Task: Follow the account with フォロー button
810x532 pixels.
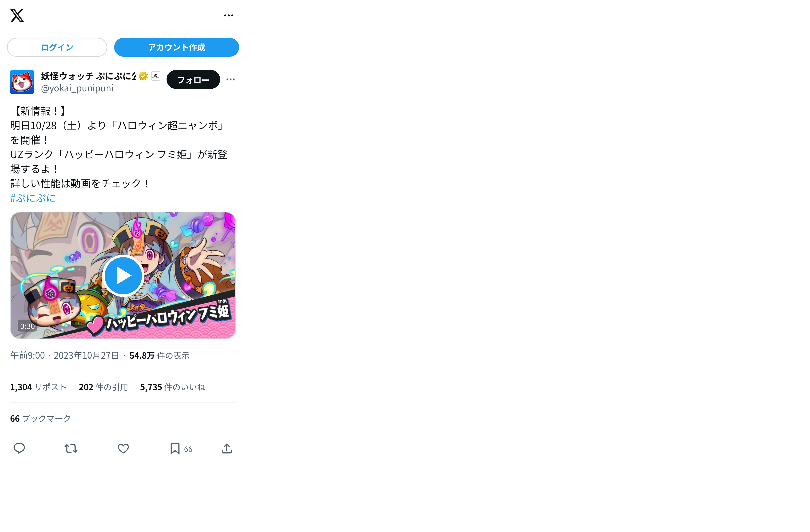Action: [x=193, y=80]
